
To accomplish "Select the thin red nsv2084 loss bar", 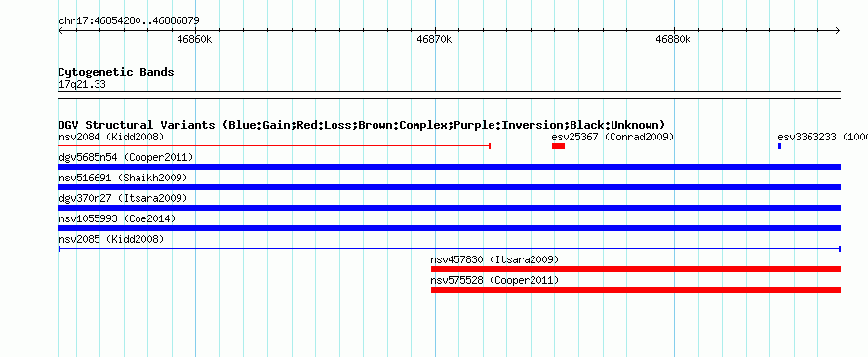I will point(275,146).
